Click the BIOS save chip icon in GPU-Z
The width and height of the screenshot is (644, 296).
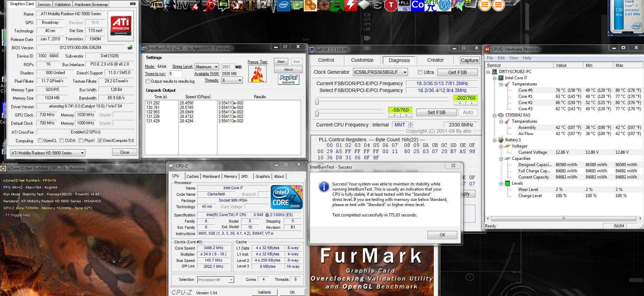click(x=130, y=48)
